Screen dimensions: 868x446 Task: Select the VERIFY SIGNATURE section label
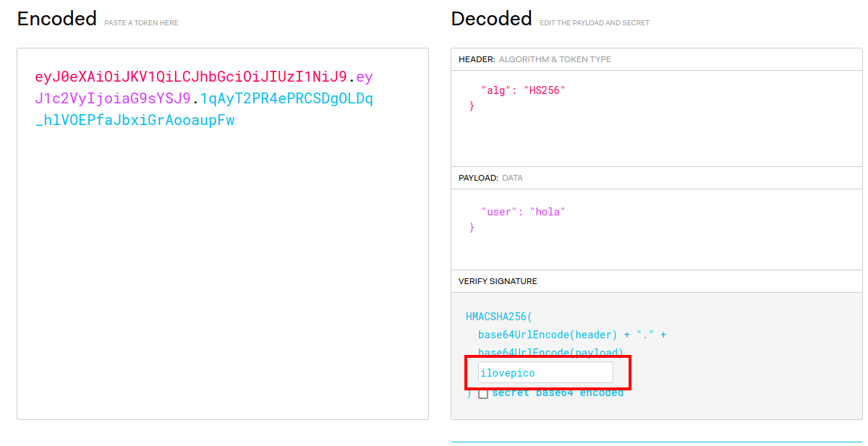pyautogui.click(x=498, y=281)
